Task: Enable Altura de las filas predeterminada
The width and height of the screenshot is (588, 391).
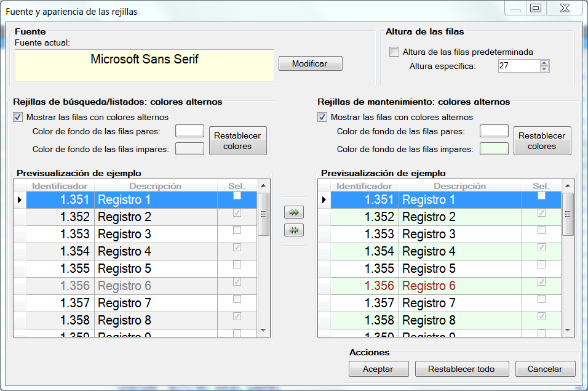Action: tap(393, 52)
